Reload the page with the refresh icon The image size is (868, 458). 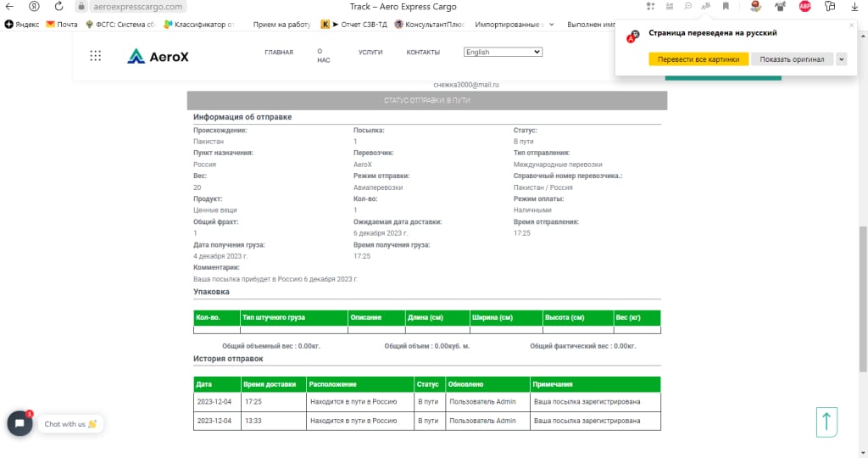[x=58, y=7]
